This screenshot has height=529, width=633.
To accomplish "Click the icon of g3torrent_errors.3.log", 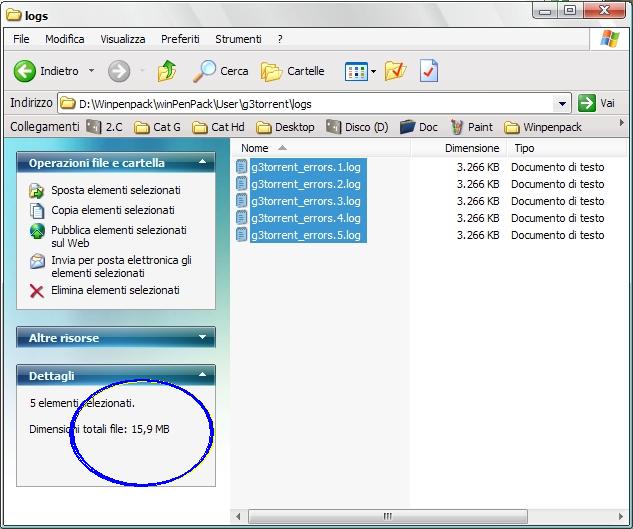I will (x=241, y=201).
